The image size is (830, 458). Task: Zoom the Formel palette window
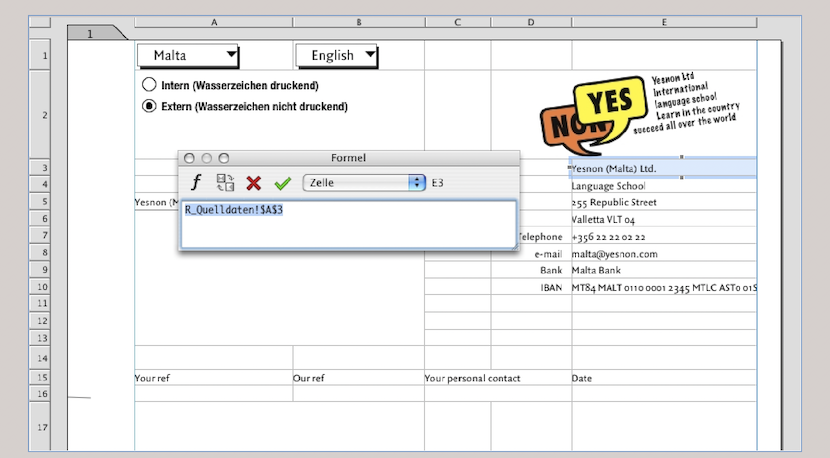coord(223,158)
